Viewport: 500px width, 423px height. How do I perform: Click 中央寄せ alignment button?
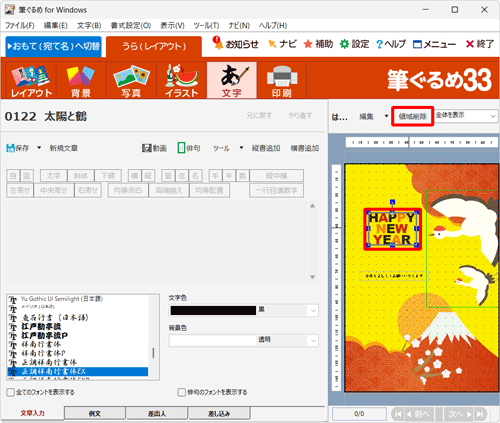[x=54, y=190]
